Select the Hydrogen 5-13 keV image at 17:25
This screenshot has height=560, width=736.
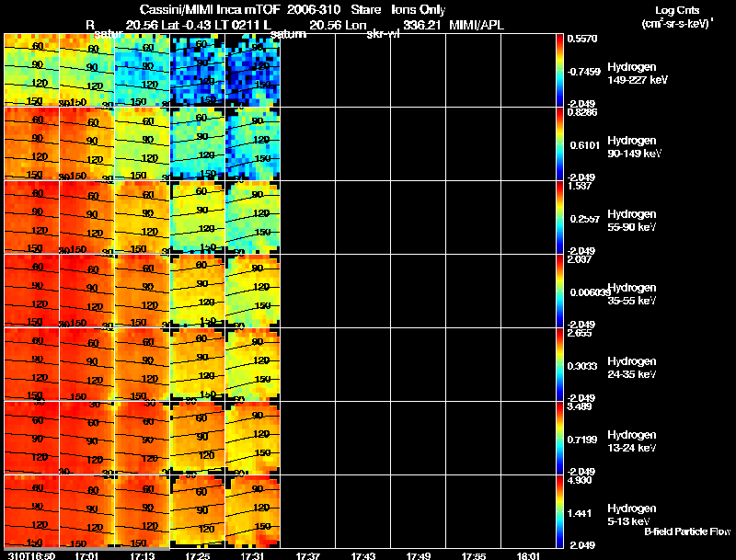pyautogui.click(x=198, y=511)
